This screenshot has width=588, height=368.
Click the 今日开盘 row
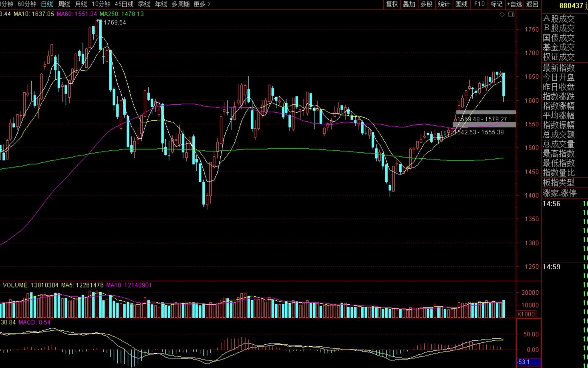click(x=559, y=77)
